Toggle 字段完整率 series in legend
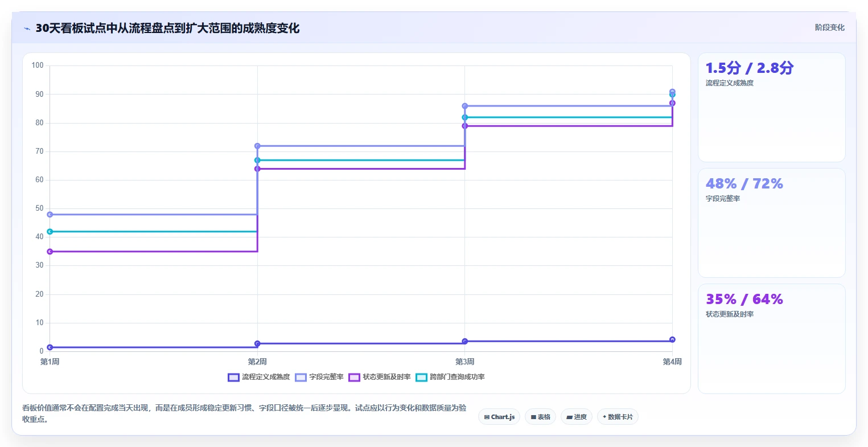 pos(319,377)
